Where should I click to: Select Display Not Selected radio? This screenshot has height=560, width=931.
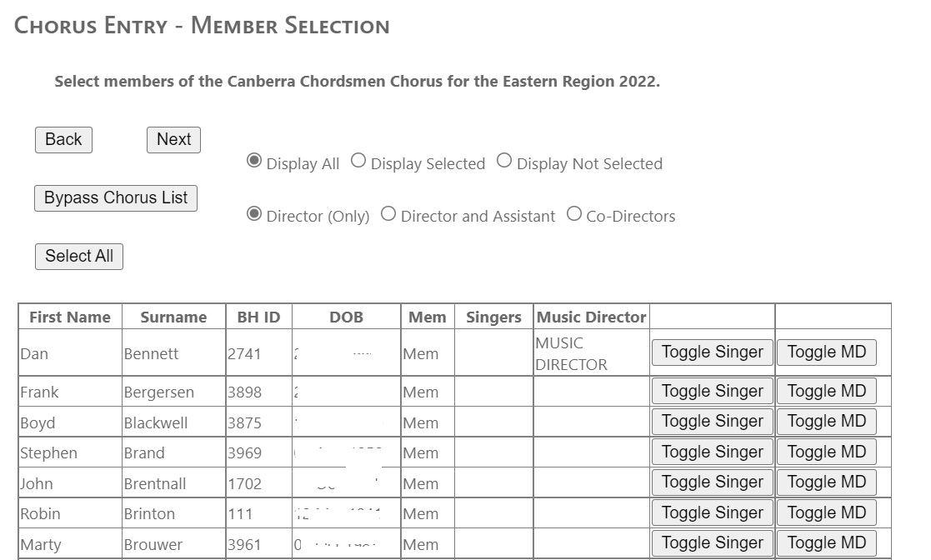[x=504, y=162]
